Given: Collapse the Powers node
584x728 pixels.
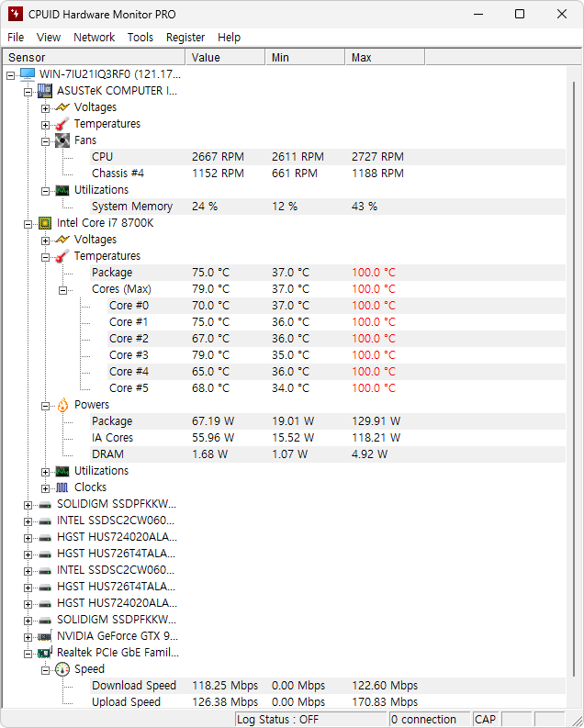Looking at the screenshot, I should coord(45,407).
